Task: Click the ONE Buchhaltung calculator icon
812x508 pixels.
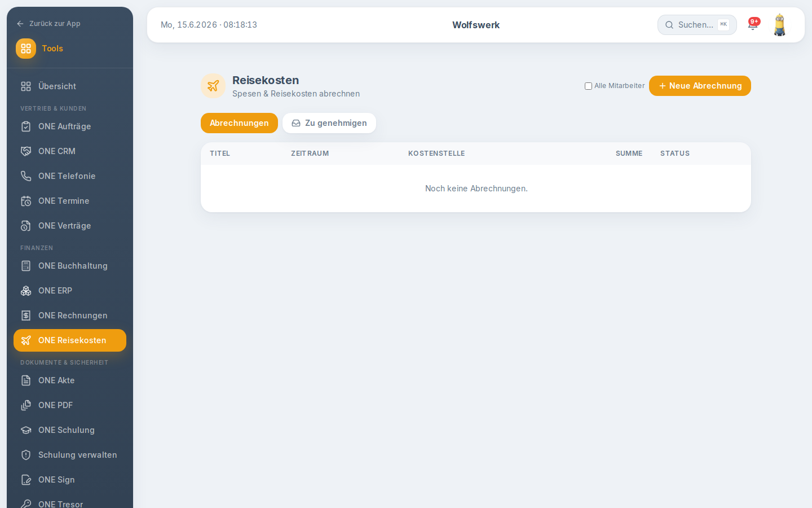Action: click(x=26, y=266)
